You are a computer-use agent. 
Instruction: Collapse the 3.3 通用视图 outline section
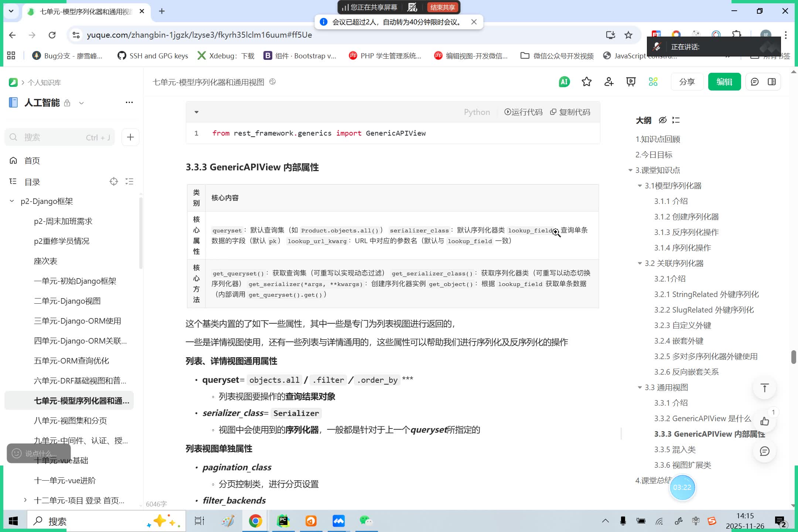tap(640, 388)
